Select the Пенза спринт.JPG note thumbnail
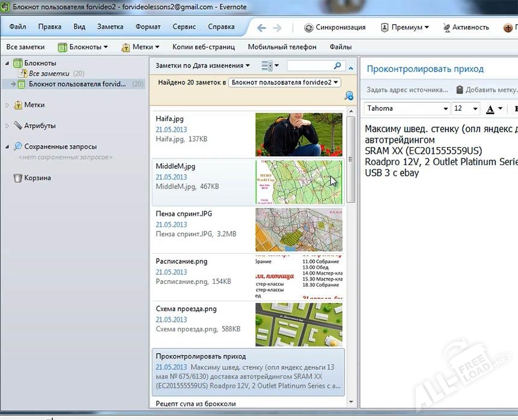Viewport: 518px width, 420px height. 299,230
